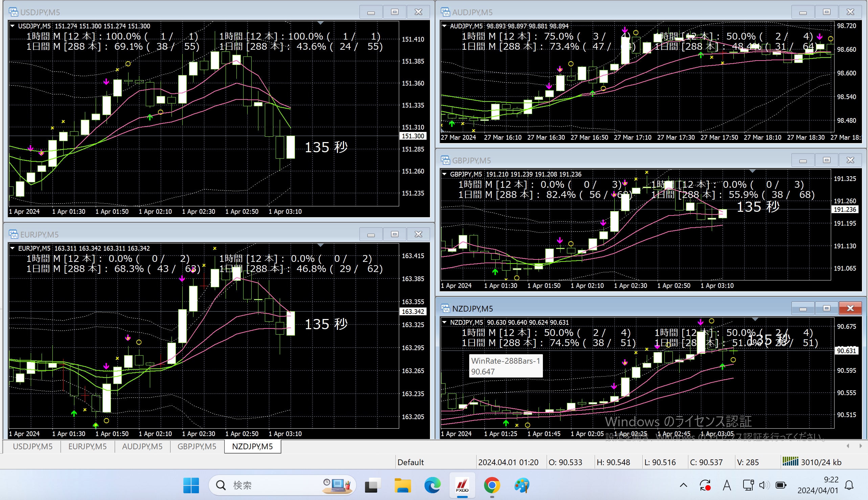The image size is (868, 500).
Task: Click the yellow circle marker atop the USDJPY chart
Action: click(128, 64)
